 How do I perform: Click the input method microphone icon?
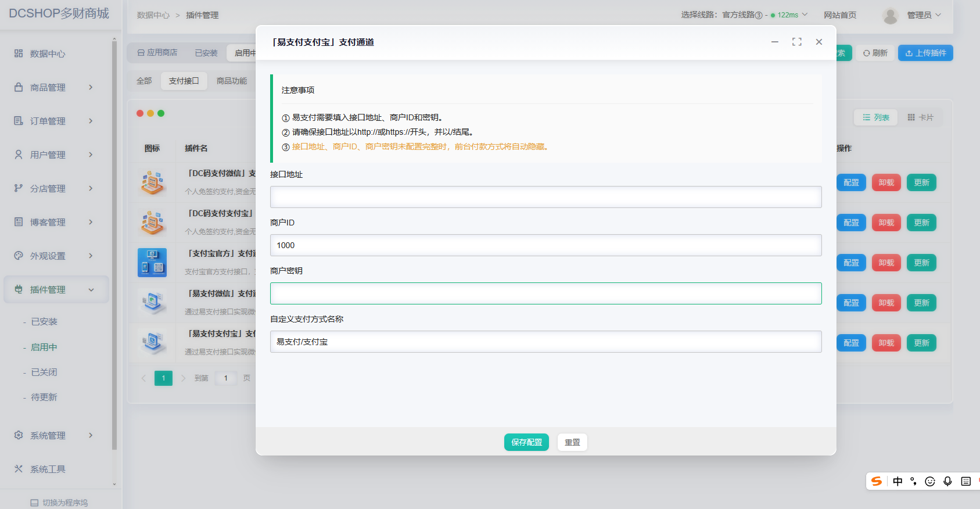click(947, 481)
